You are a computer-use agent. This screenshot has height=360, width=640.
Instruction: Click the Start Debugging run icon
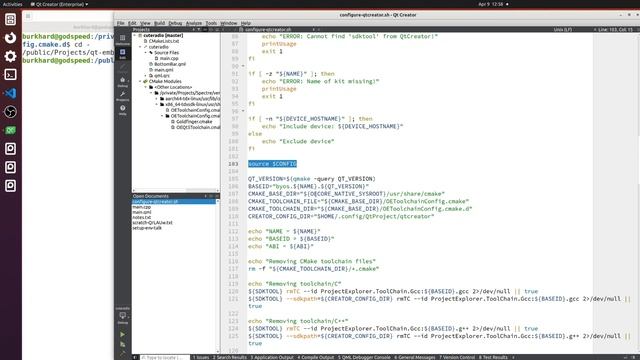pyautogui.click(x=122, y=344)
